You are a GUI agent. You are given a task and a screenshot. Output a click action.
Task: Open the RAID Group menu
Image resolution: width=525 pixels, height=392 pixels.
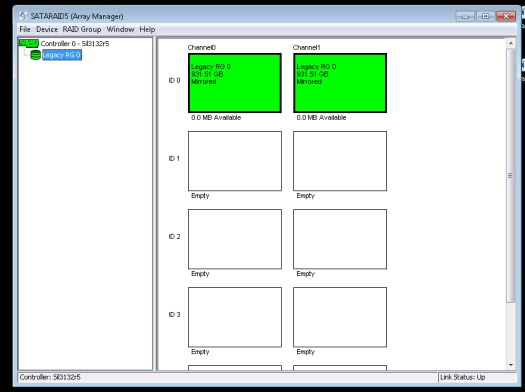tap(82, 29)
